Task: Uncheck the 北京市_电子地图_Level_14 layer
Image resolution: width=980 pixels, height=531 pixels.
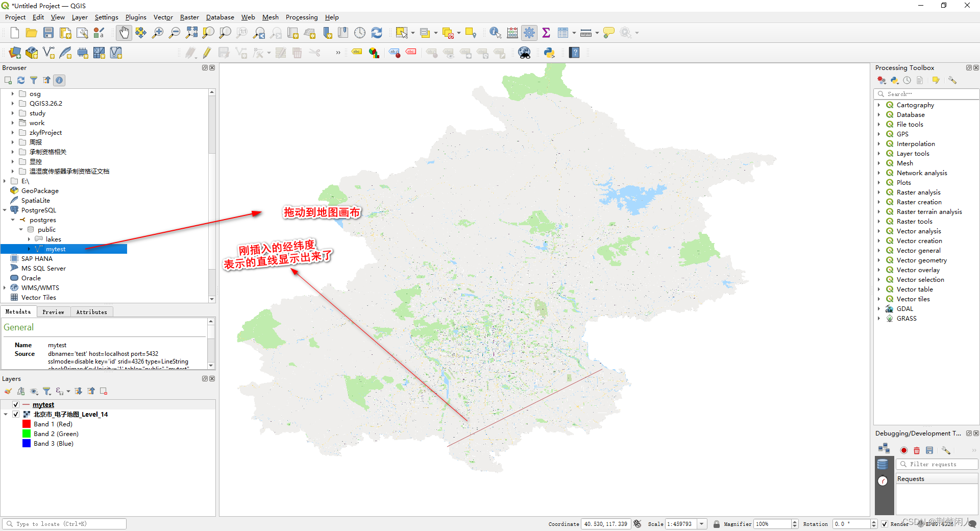Action: [15, 414]
